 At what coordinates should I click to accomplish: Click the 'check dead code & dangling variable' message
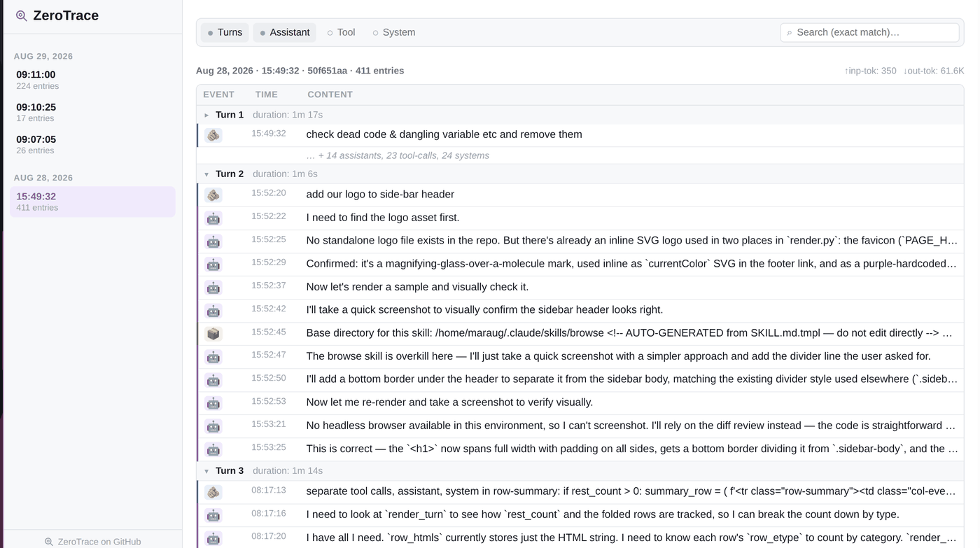pos(444,134)
